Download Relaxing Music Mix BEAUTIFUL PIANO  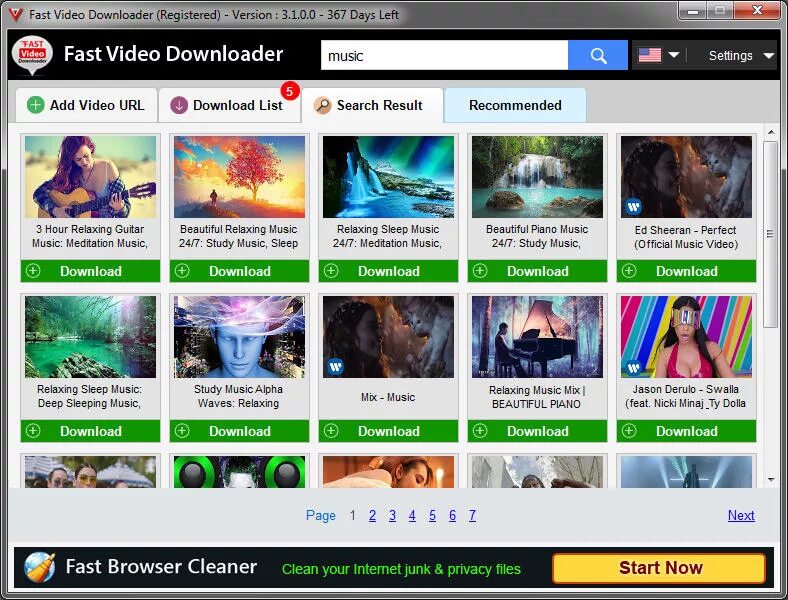[x=537, y=431]
